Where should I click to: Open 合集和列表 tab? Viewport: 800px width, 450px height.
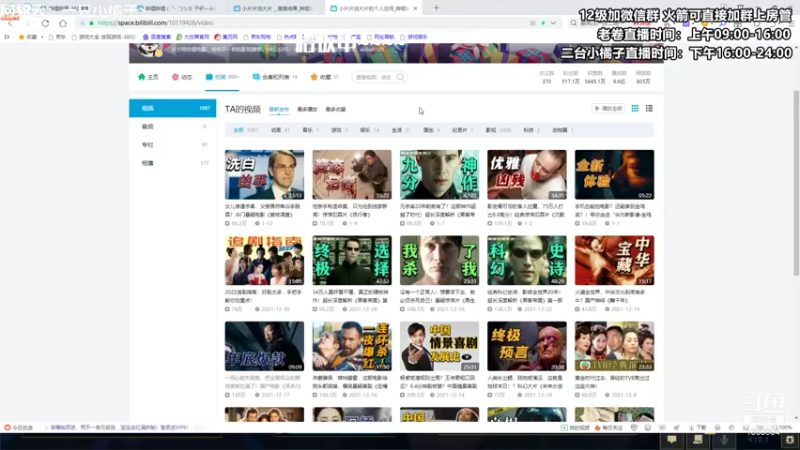click(274, 77)
